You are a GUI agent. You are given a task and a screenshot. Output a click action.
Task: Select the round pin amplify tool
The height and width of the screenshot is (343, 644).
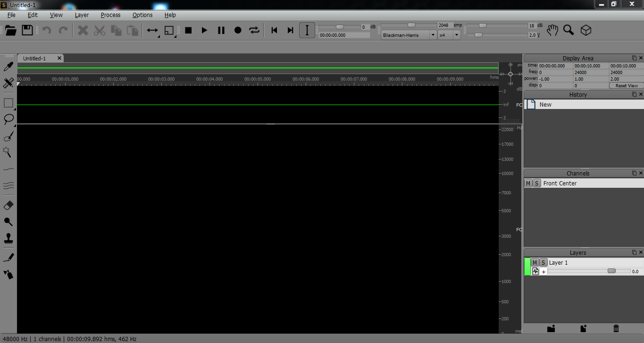8,221
